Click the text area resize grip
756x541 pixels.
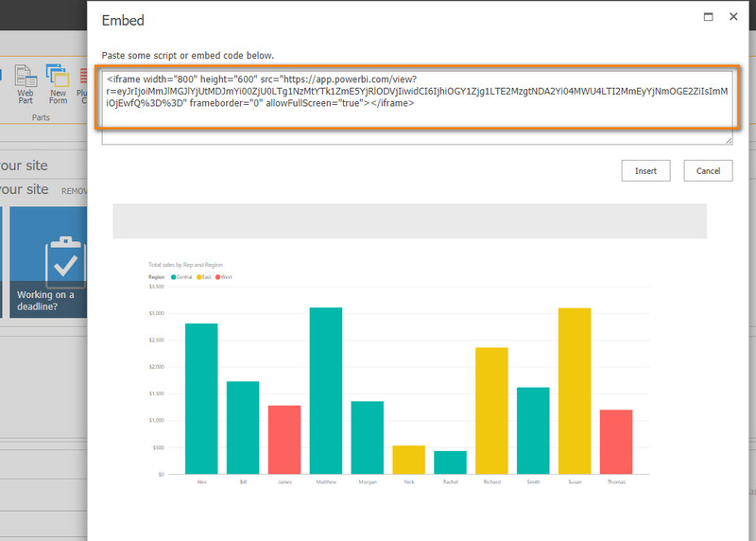click(x=729, y=140)
